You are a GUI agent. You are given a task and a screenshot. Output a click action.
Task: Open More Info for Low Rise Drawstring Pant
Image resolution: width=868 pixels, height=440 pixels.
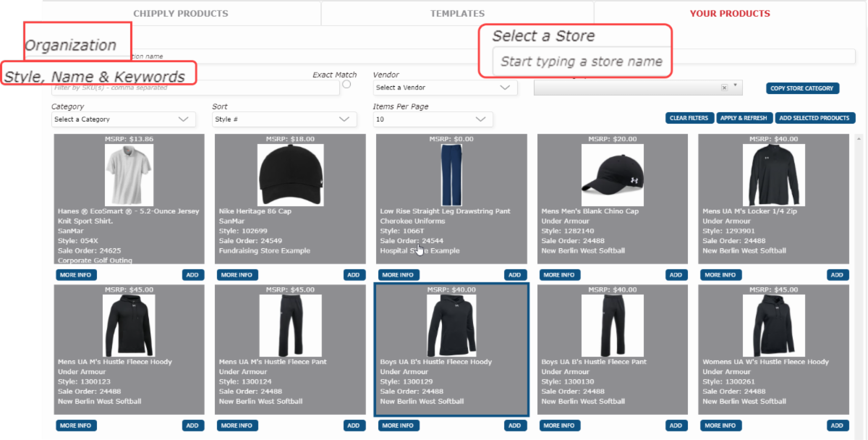(399, 275)
